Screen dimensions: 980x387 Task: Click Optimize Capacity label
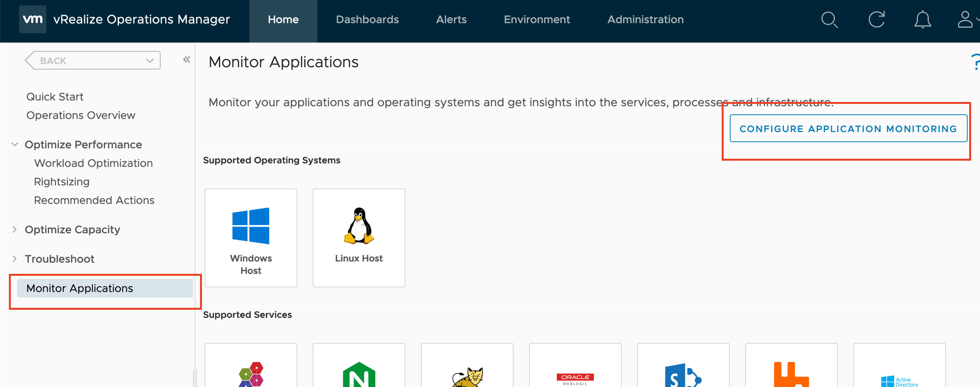click(x=73, y=229)
